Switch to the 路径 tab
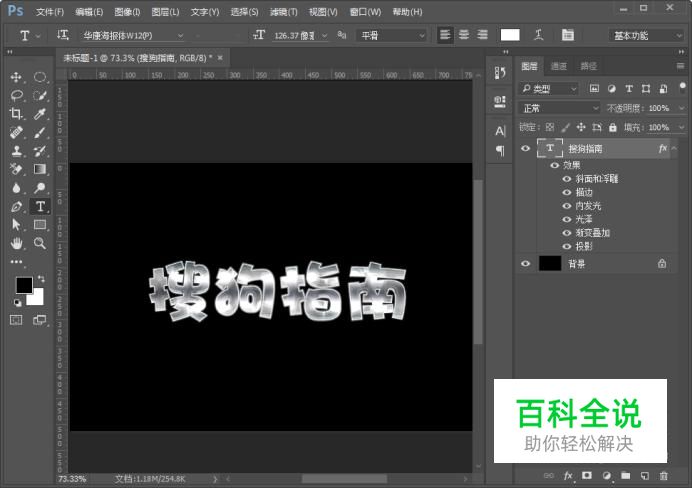The width and height of the screenshot is (692, 488). [588, 66]
